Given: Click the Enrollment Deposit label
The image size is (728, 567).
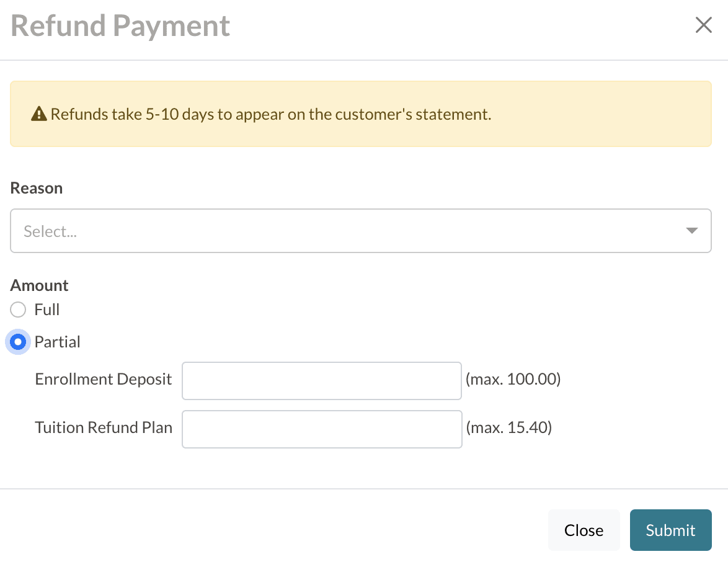Looking at the screenshot, I should pyautogui.click(x=104, y=379).
